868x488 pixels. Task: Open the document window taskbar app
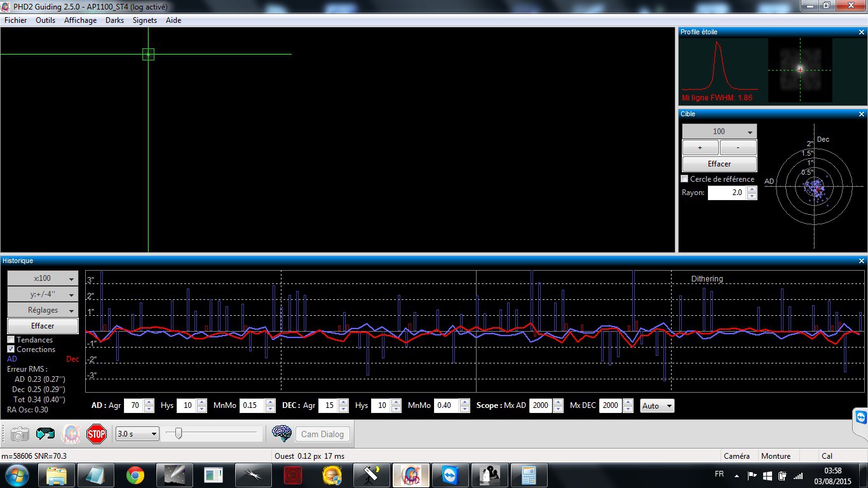[214, 475]
